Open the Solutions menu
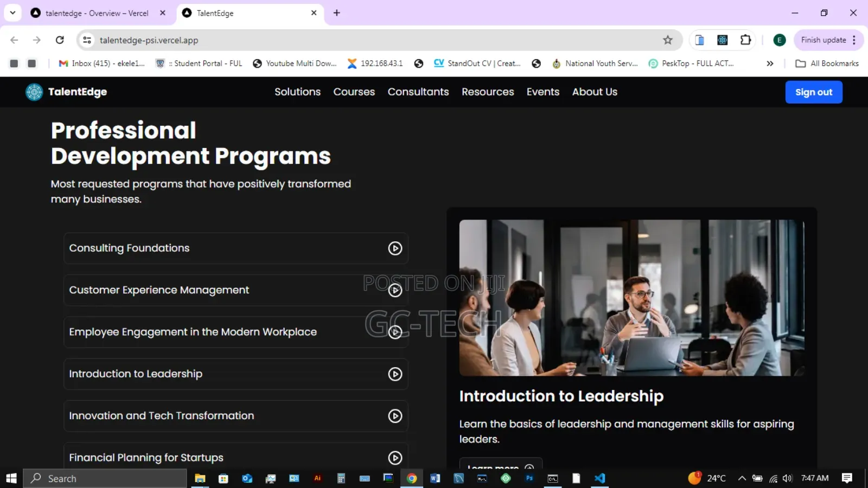The image size is (868, 488). 297,92
